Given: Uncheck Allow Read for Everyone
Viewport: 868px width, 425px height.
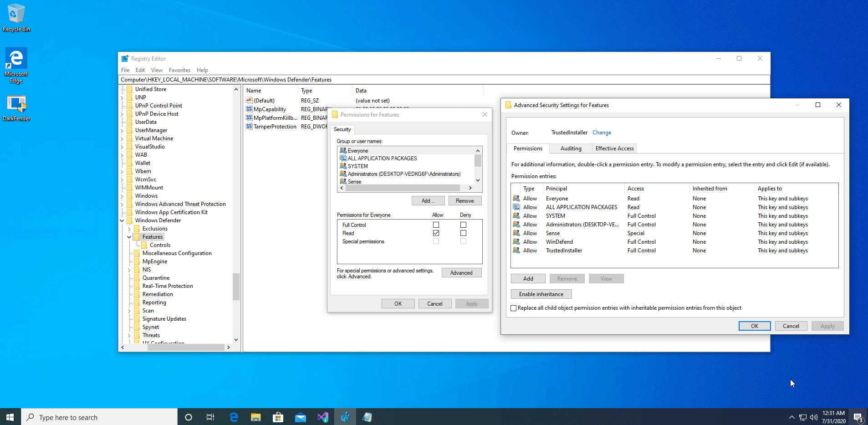Looking at the screenshot, I should pos(436,233).
